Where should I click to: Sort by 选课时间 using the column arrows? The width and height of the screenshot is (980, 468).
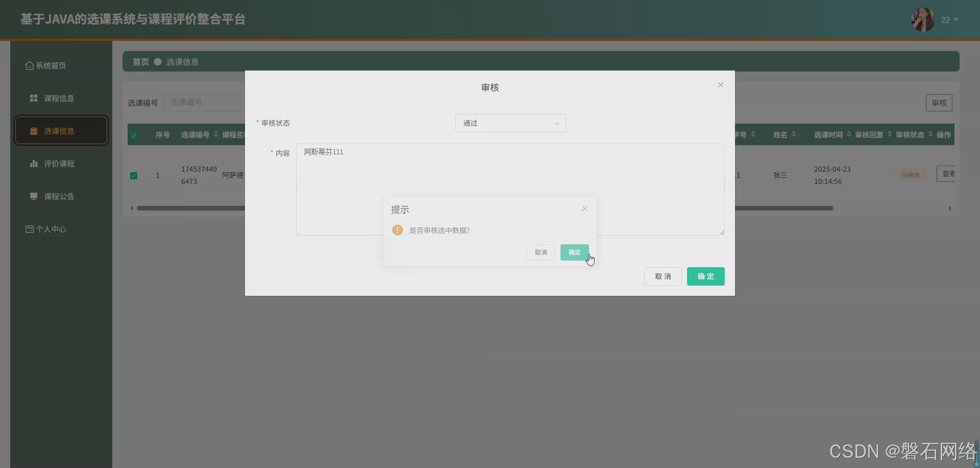[x=848, y=134]
